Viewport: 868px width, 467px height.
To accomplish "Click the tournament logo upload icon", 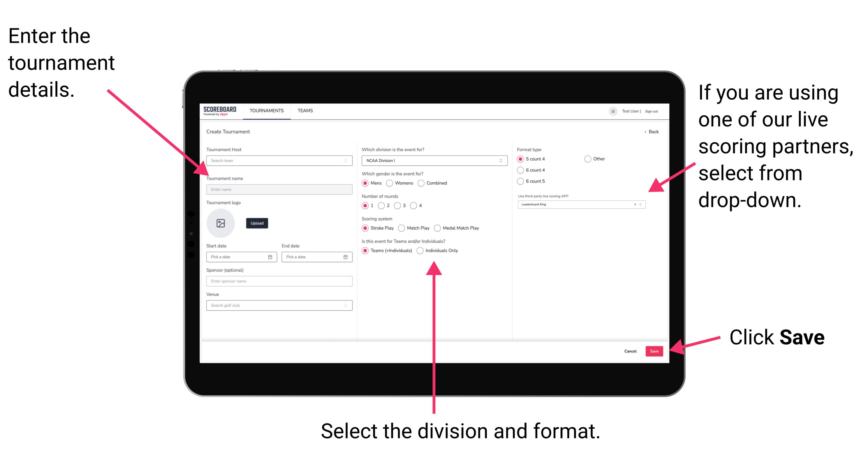I will pyautogui.click(x=221, y=224).
